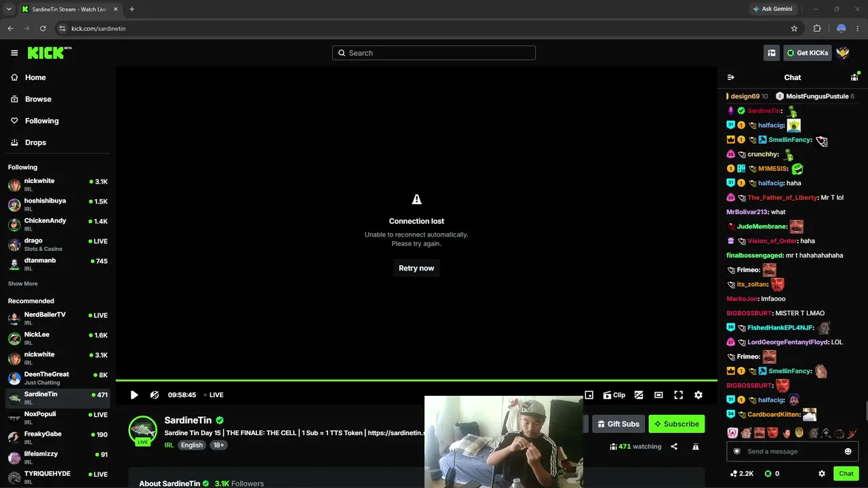Screen dimensions: 868x488
Task: Click the 2.2K channel points icon
Action: (x=734, y=474)
